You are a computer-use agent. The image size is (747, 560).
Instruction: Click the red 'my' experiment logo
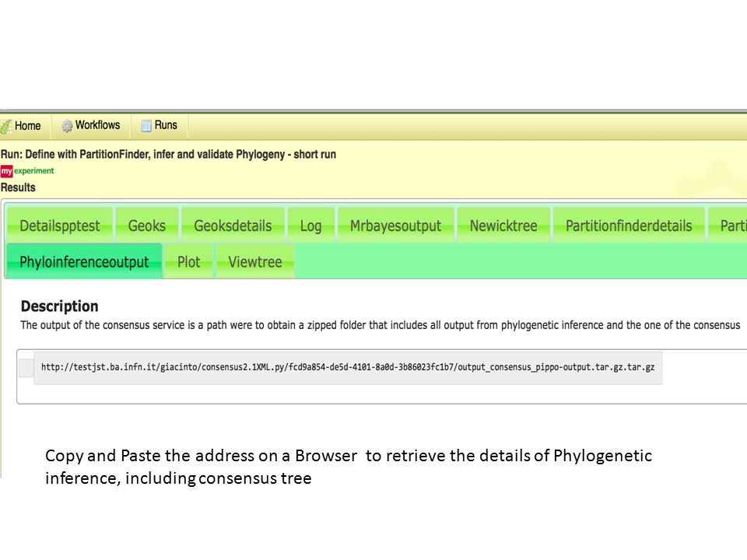click(6, 171)
